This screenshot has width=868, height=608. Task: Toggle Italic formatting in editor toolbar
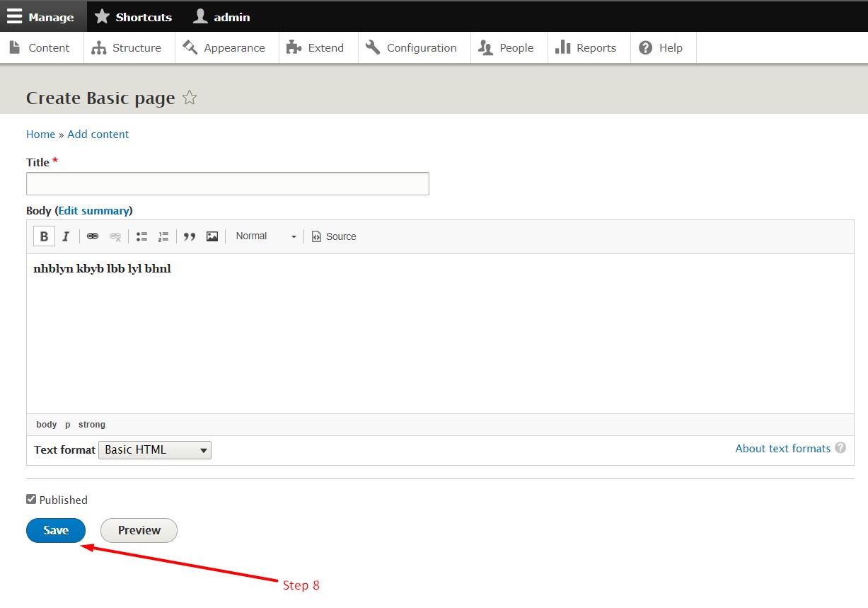66,236
